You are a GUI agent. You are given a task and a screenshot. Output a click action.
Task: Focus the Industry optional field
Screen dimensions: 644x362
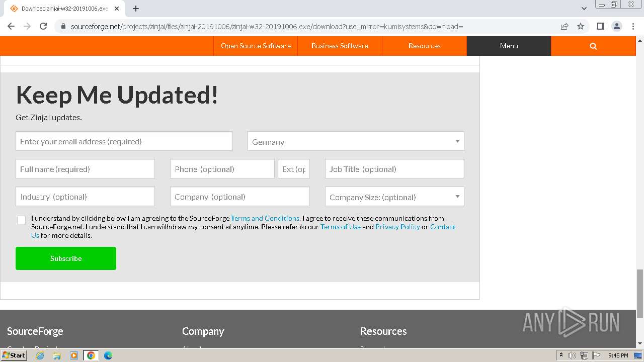pos(85,197)
